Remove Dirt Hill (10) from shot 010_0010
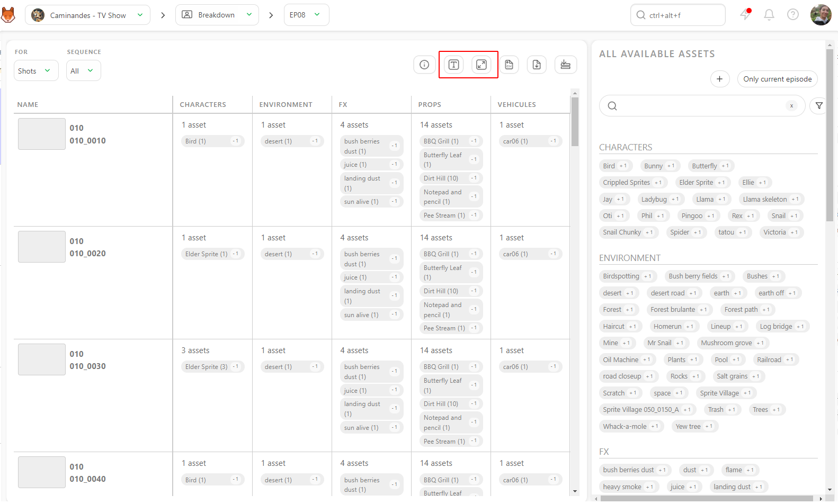 point(474,178)
